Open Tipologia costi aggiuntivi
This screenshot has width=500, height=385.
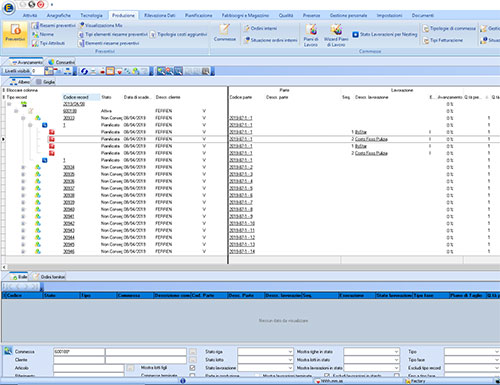pyautogui.click(x=179, y=34)
